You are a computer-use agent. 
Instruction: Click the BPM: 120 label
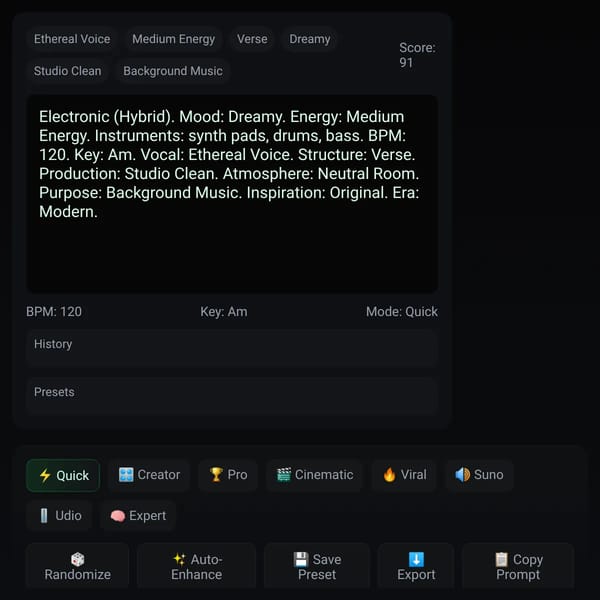tap(54, 311)
